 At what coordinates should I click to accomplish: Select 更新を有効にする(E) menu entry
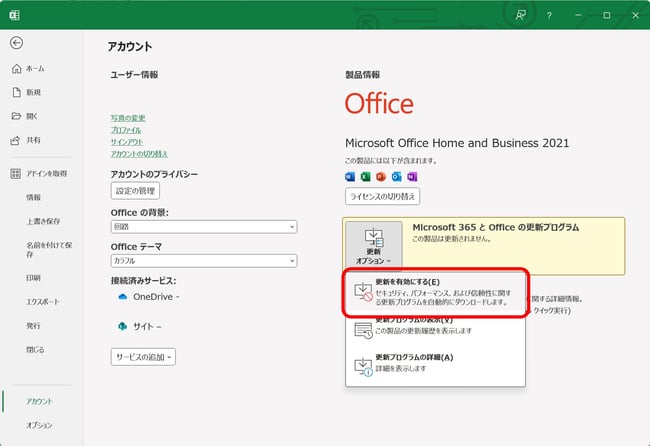[435, 292]
